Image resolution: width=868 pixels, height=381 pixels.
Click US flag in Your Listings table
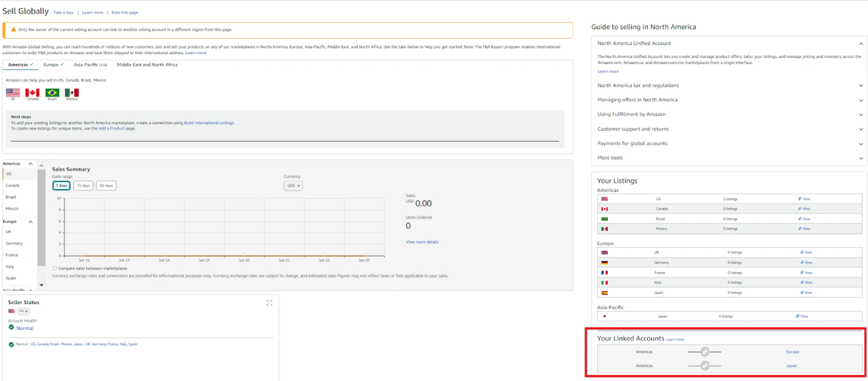tap(604, 199)
